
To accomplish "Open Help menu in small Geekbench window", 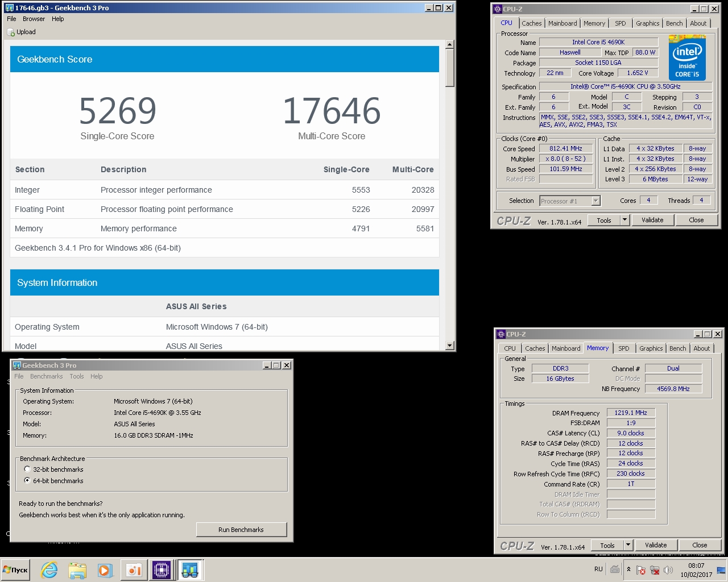I will [97, 376].
